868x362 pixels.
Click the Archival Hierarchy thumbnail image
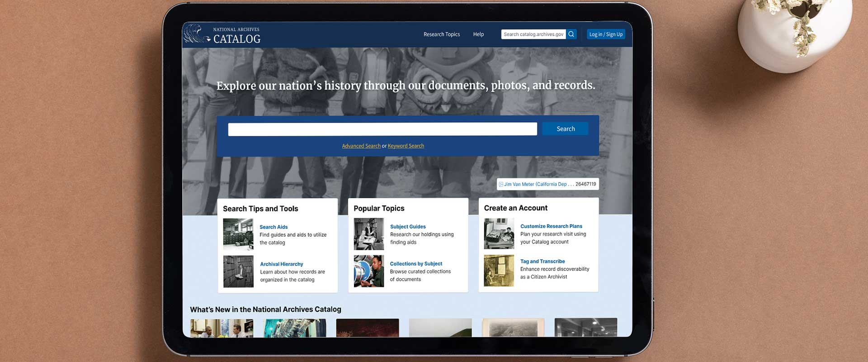pyautogui.click(x=238, y=271)
